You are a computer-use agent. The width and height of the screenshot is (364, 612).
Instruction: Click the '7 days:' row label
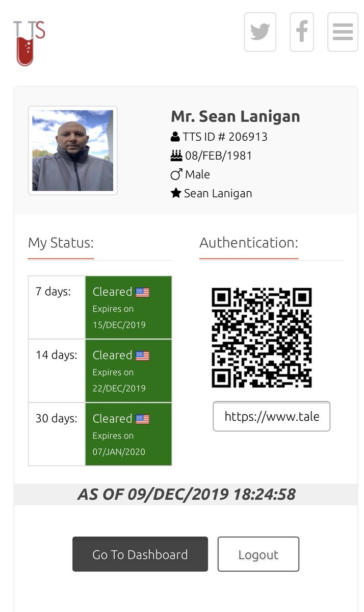pos(53,292)
